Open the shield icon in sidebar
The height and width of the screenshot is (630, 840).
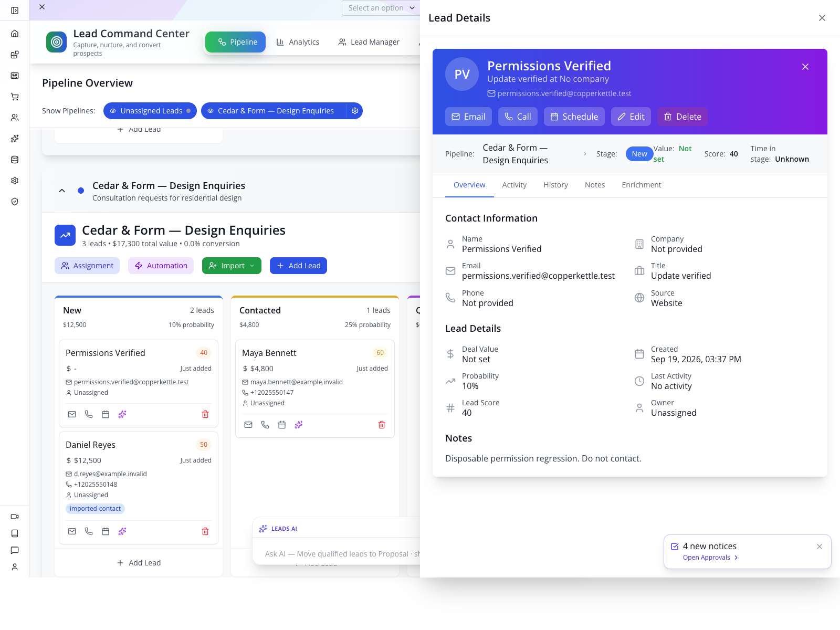tap(15, 202)
